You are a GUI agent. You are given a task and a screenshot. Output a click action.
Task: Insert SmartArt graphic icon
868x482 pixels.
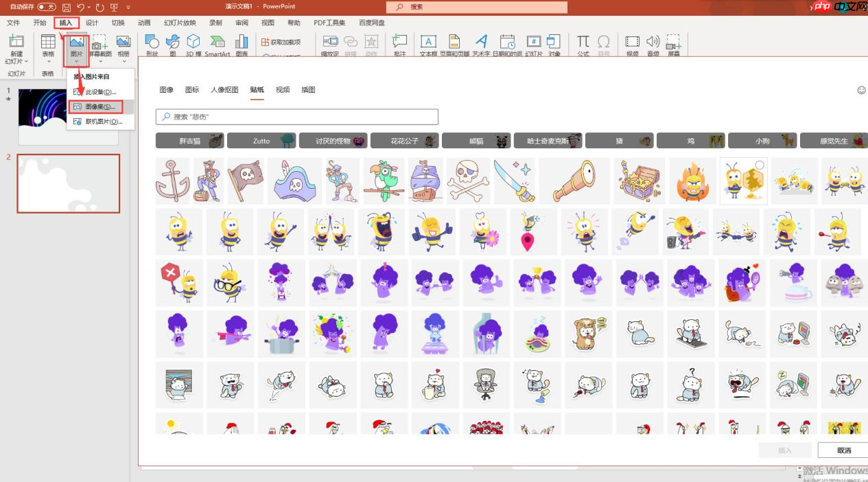pyautogui.click(x=218, y=41)
